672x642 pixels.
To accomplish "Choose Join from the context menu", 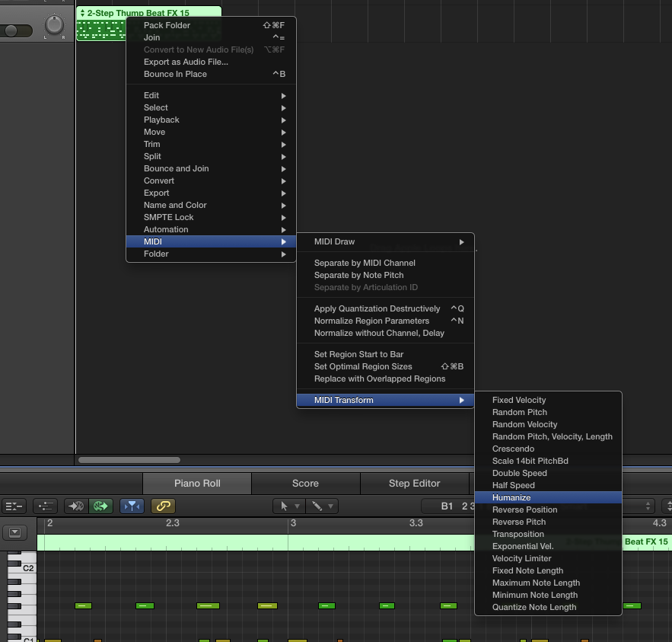I will pyautogui.click(x=211, y=37).
